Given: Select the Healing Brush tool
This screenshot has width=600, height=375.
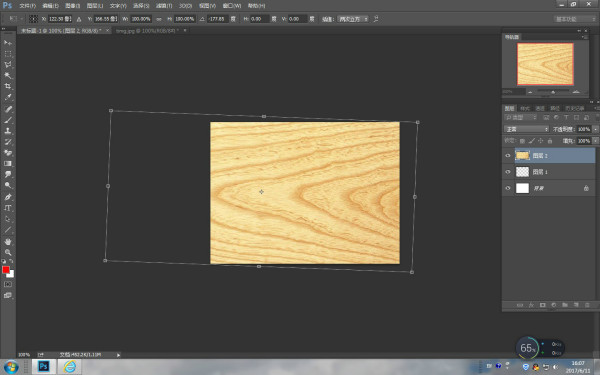Looking at the screenshot, I should pos(8,109).
